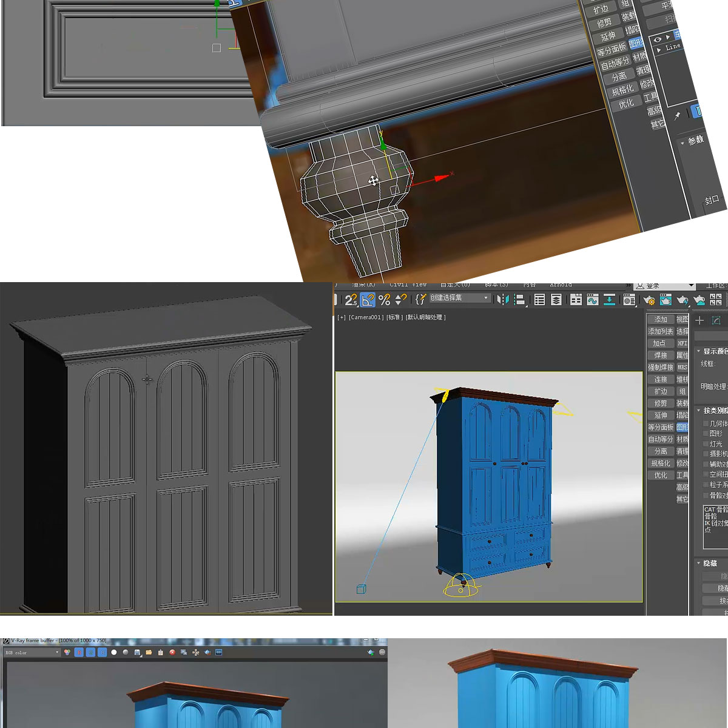Open Edit Named Selection Sets icon

[x=420, y=299]
